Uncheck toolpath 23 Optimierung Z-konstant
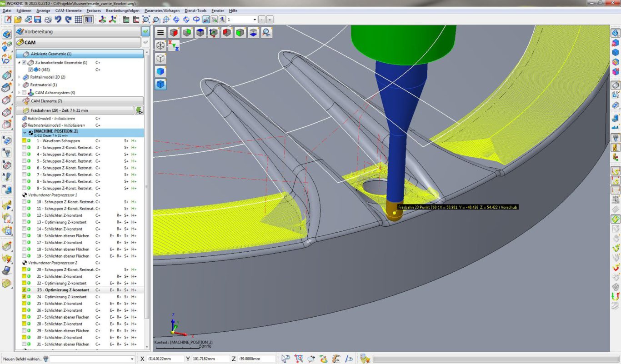Screen dimensions: 621x364 pyautogui.click(x=24, y=290)
